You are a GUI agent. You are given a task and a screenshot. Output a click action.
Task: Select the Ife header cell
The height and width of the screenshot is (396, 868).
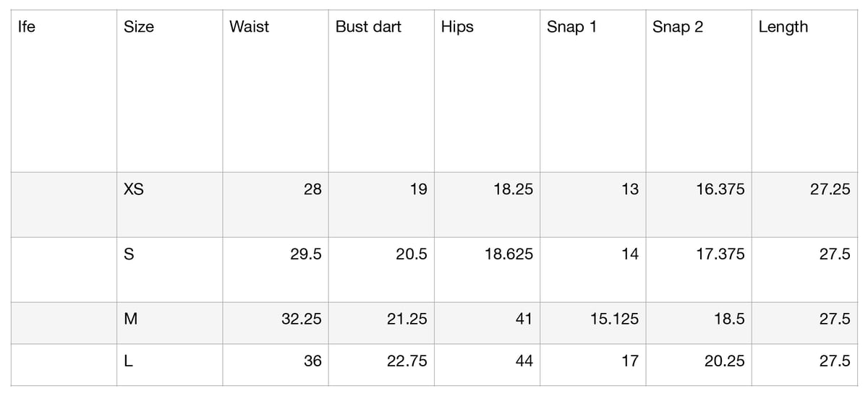pyautogui.click(x=64, y=91)
